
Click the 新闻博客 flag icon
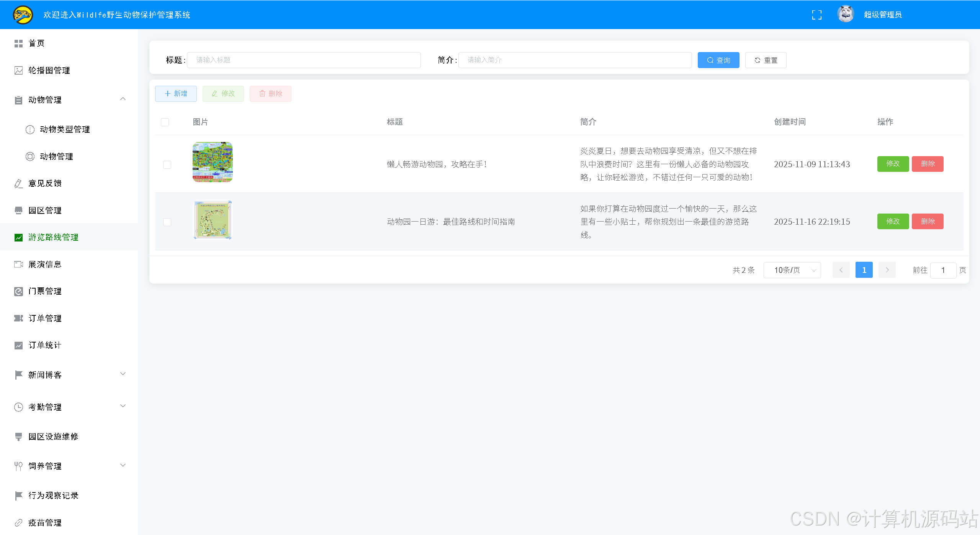pos(18,375)
